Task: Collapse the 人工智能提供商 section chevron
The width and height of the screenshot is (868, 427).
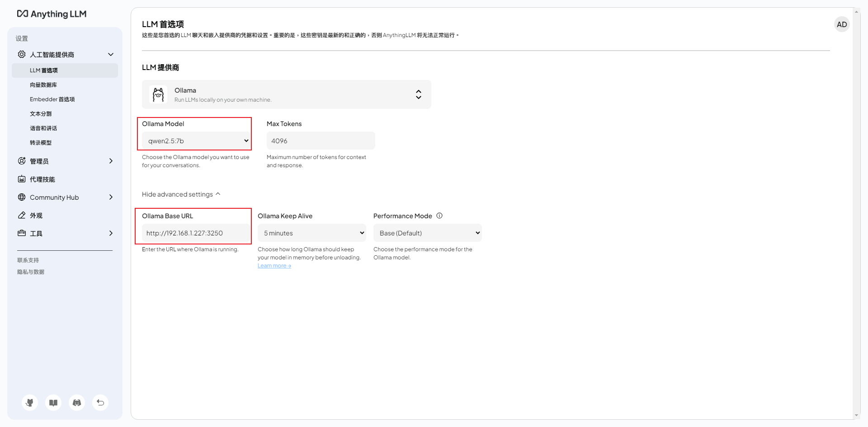Action: pos(111,54)
